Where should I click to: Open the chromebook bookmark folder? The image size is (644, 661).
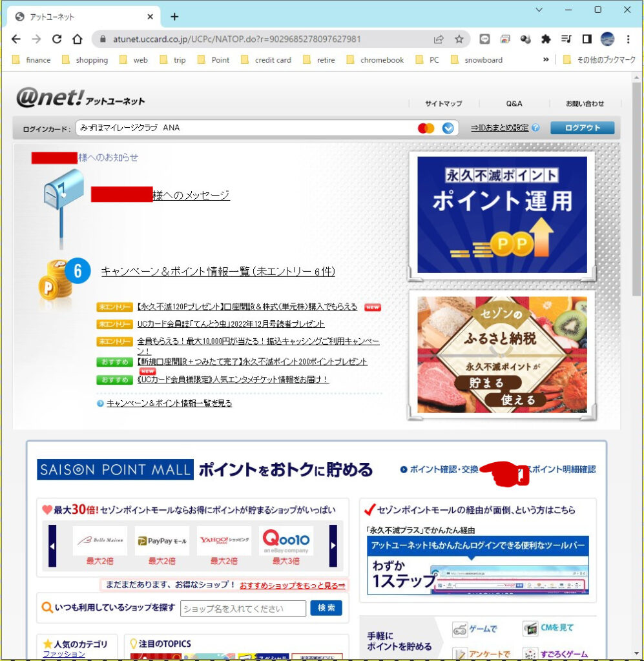(375, 60)
